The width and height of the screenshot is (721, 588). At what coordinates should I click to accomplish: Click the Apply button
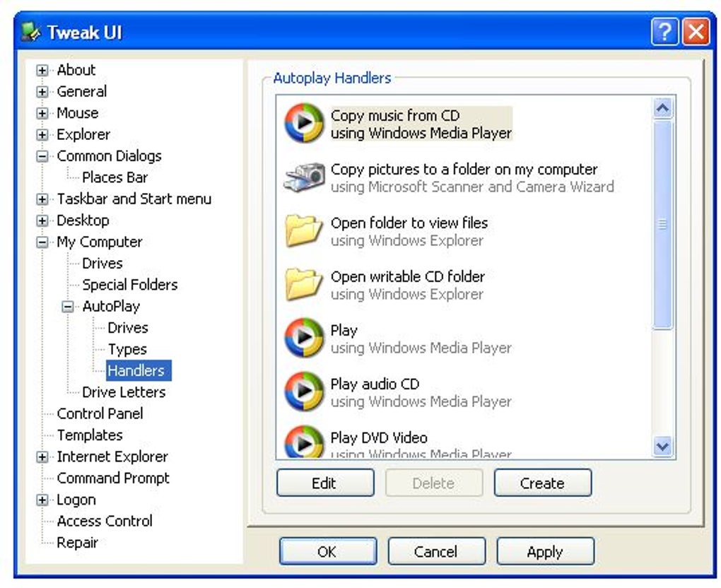tap(546, 551)
